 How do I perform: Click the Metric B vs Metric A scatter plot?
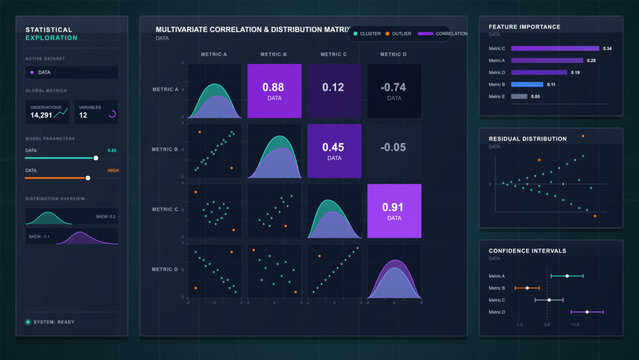(x=214, y=151)
